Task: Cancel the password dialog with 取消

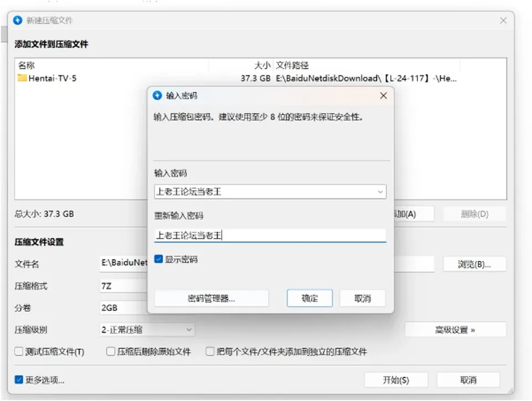Action: click(x=362, y=299)
